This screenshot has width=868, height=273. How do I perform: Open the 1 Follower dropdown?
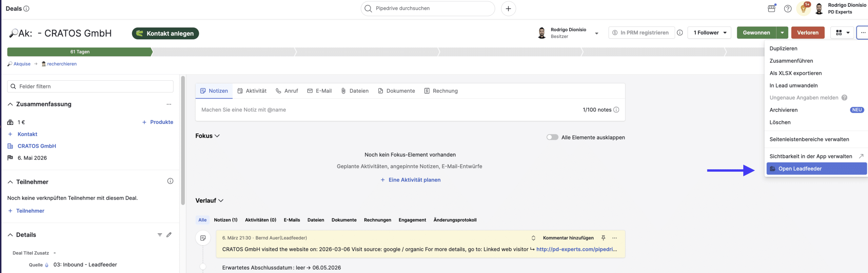pyautogui.click(x=709, y=33)
